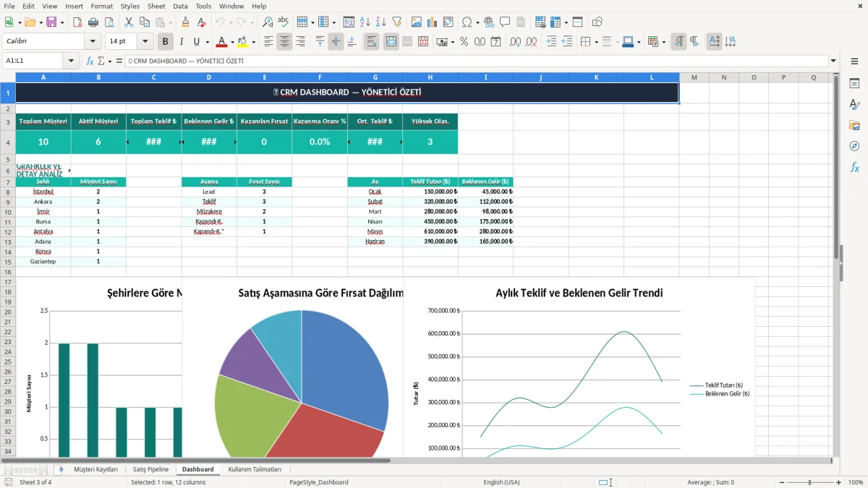Insert a pivot table

[448, 22]
